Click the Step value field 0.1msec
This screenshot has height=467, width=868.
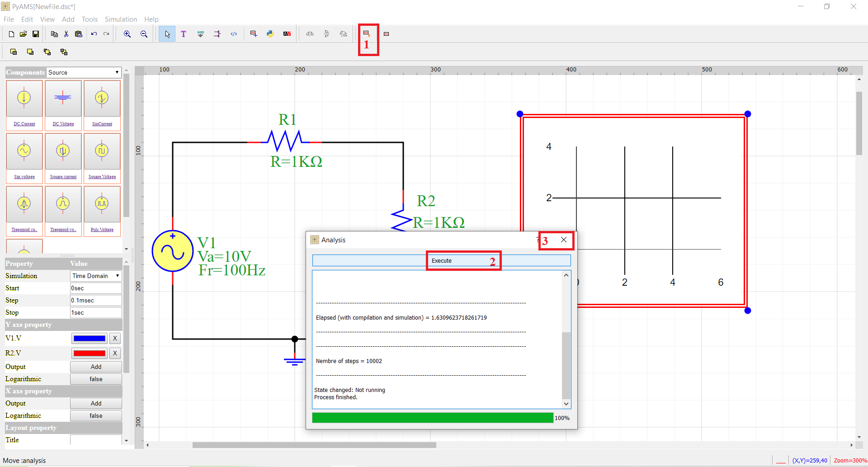tap(96, 300)
